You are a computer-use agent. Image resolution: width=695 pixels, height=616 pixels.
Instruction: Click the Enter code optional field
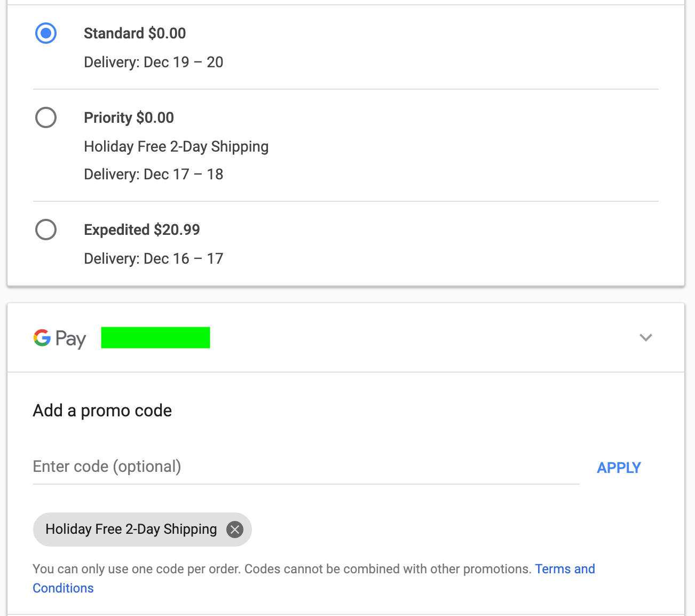point(214,467)
